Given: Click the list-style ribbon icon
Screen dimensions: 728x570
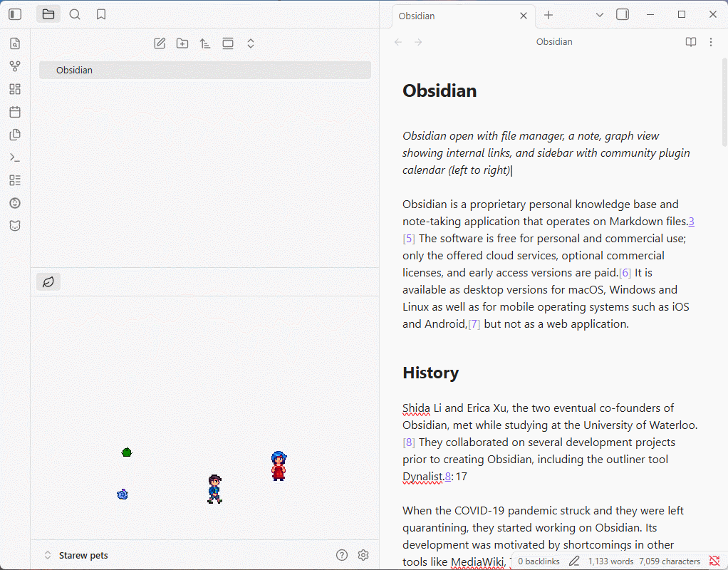Looking at the screenshot, I should click(15, 180).
